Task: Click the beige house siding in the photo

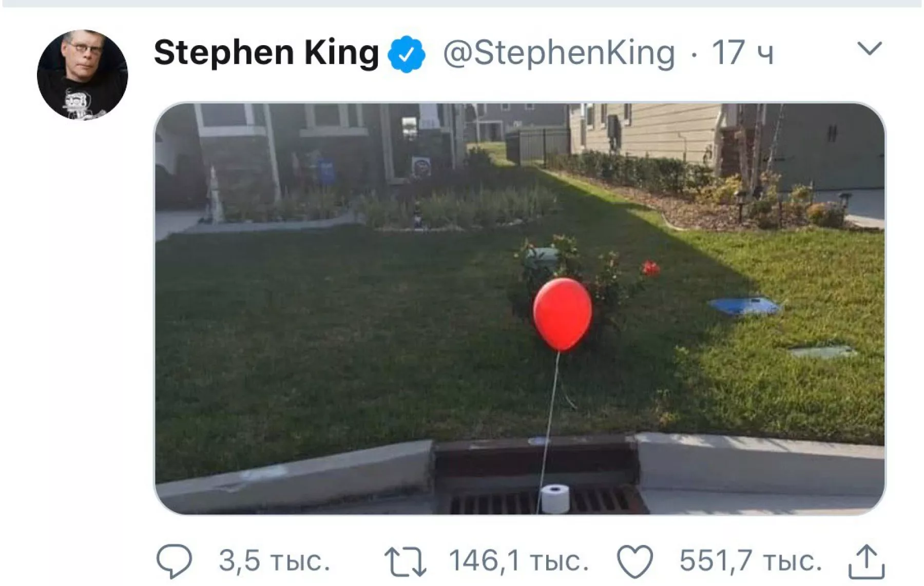Action: pyautogui.click(x=662, y=128)
